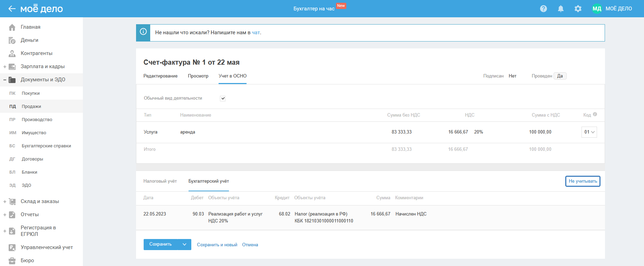
Task: Expand the Зарплата и кадры section
Action: pyautogui.click(x=5, y=67)
